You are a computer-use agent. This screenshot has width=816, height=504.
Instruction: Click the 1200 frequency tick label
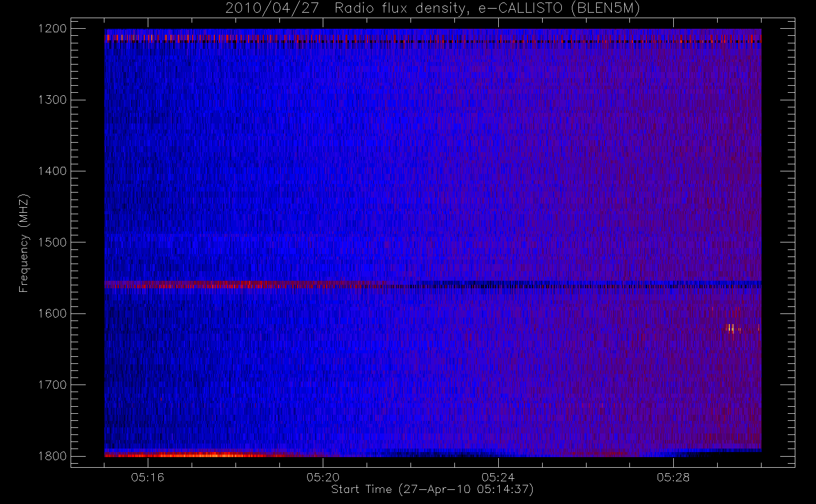tap(52, 29)
